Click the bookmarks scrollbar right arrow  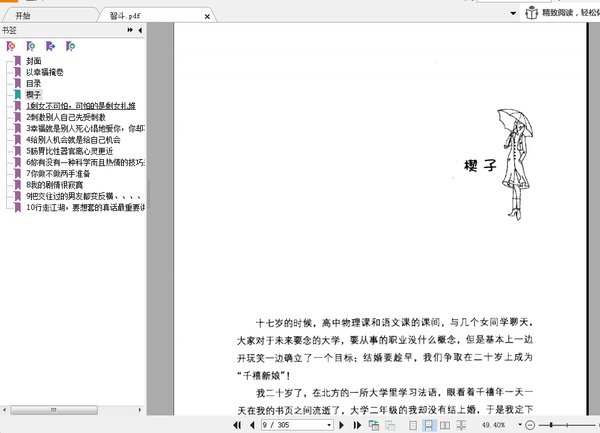pyautogui.click(x=140, y=410)
